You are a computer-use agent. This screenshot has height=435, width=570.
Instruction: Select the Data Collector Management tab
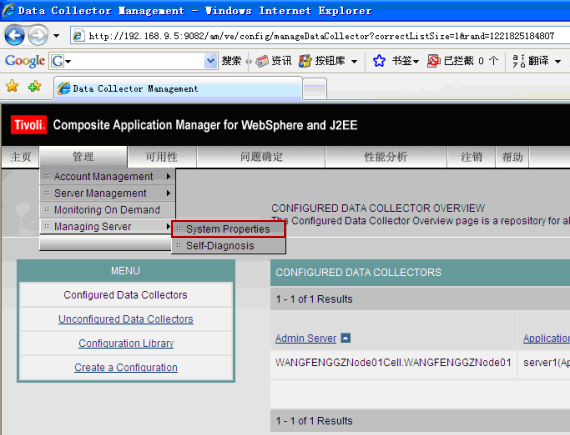178,88
